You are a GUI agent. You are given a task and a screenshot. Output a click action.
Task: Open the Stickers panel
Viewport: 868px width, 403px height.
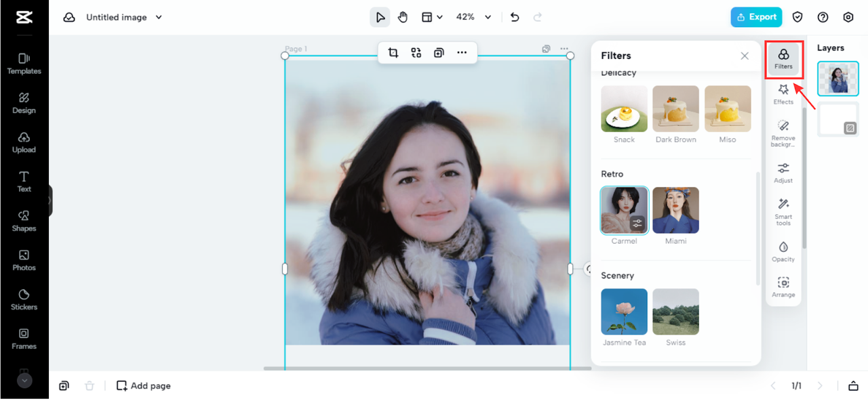coord(24,299)
